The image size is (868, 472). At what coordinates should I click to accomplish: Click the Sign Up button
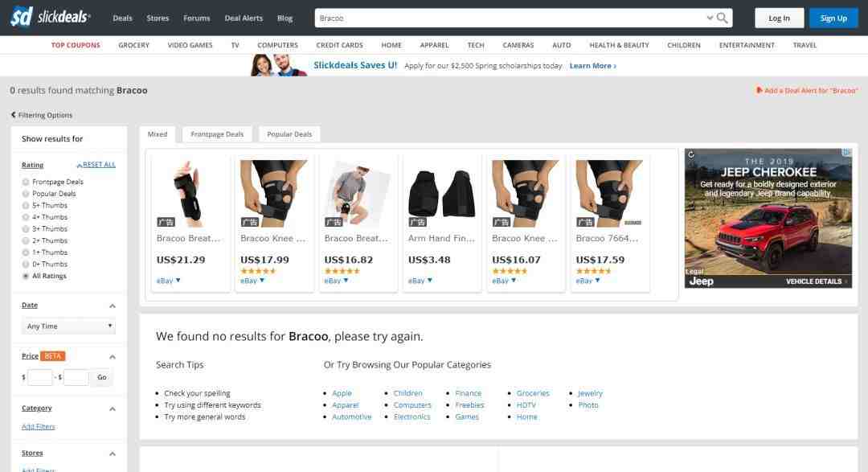tap(833, 18)
